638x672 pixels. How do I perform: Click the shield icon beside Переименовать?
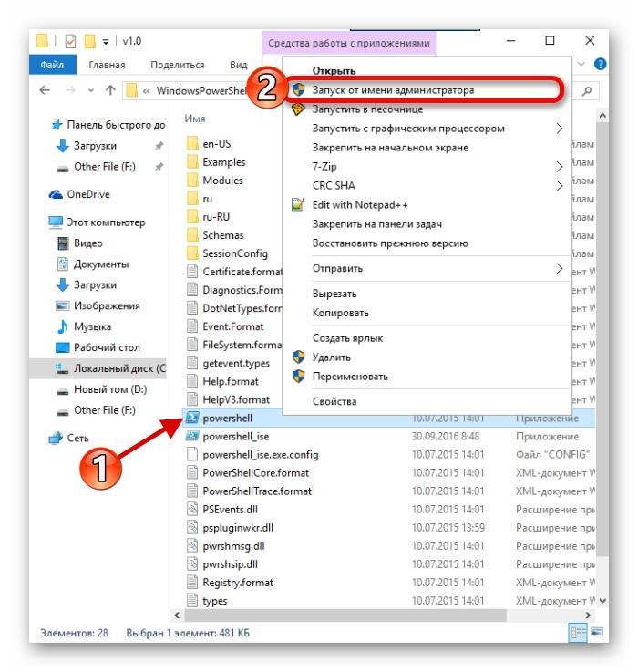click(x=298, y=376)
